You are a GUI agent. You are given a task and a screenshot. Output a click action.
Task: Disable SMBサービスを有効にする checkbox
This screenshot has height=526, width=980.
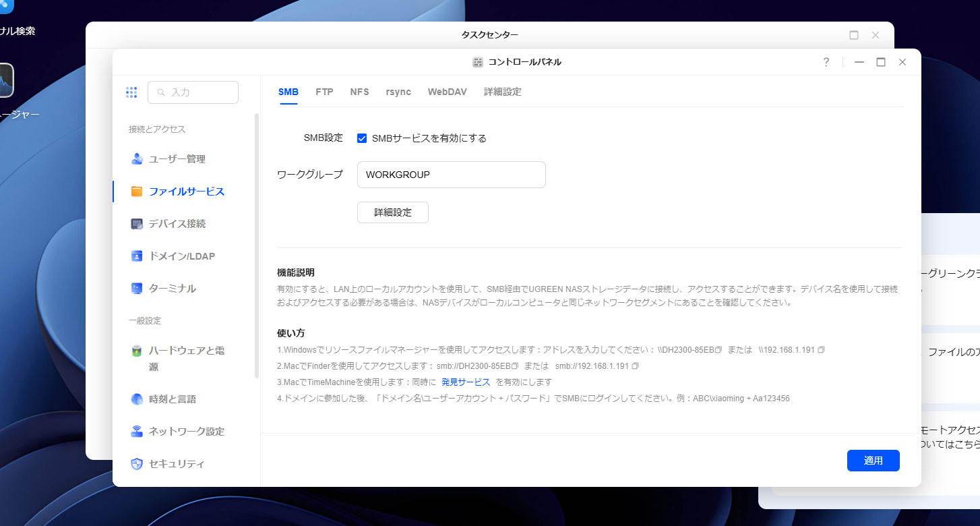tap(362, 138)
